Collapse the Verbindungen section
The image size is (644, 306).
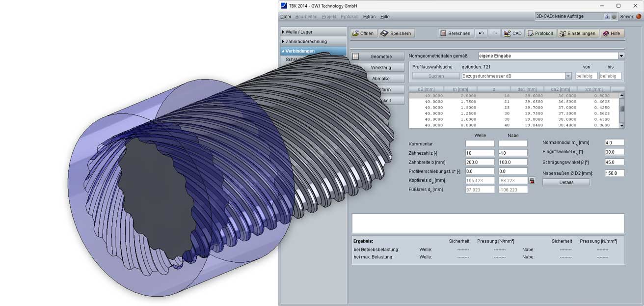pos(313,51)
